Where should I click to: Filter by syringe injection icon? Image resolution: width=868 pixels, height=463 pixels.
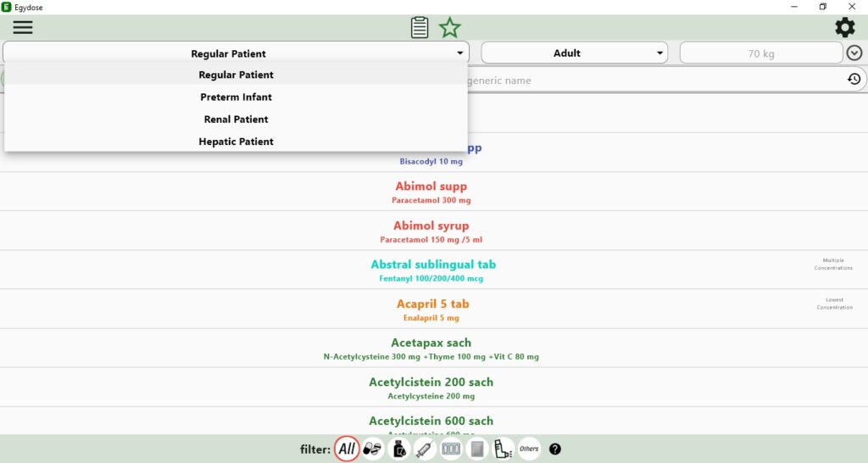tap(426, 449)
